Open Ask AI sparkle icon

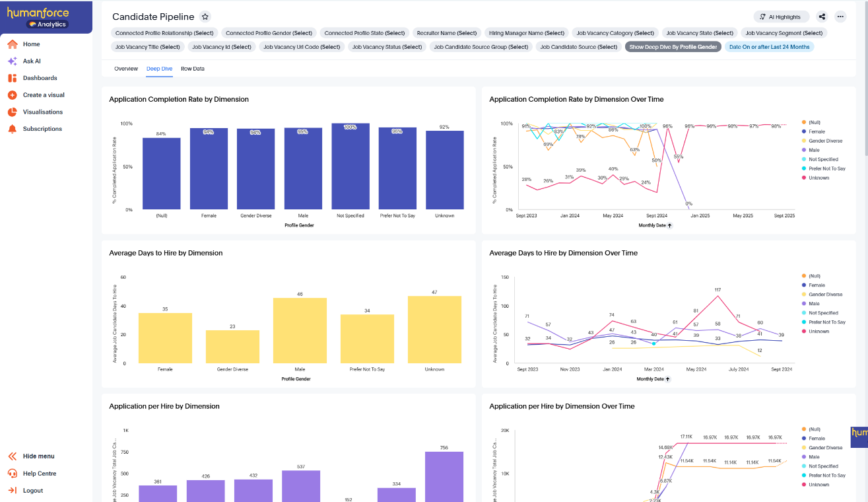[12, 61]
